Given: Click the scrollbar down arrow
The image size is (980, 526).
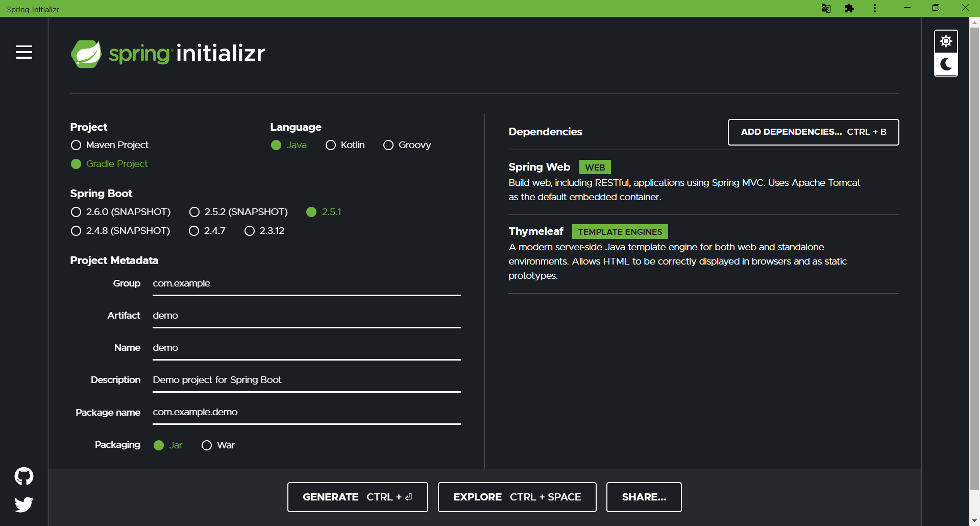Looking at the screenshot, I should (975, 521).
